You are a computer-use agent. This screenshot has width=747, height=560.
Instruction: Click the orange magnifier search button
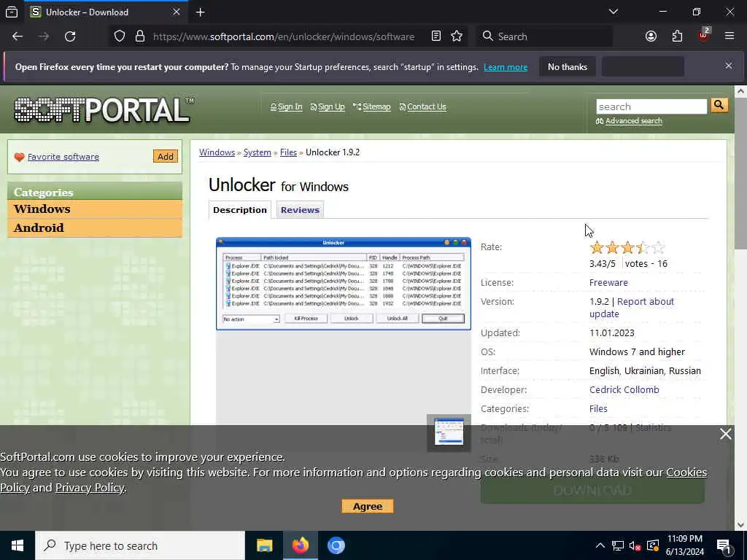719,105
